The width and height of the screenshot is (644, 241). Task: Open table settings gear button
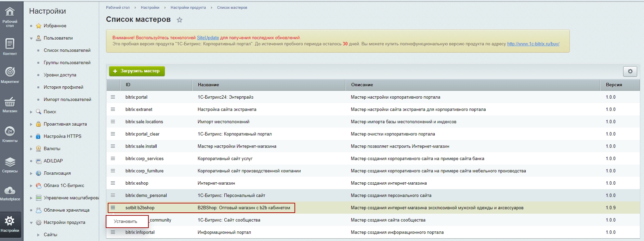(x=630, y=71)
